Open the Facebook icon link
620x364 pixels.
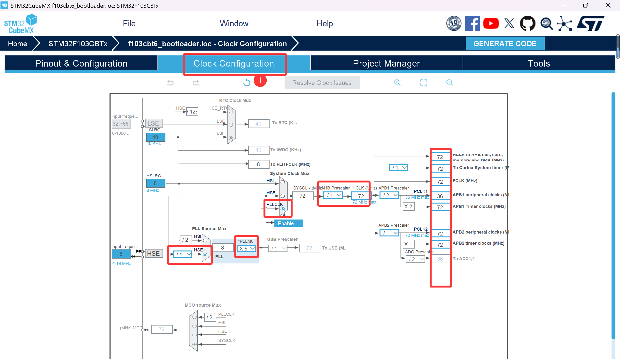(x=472, y=24)
